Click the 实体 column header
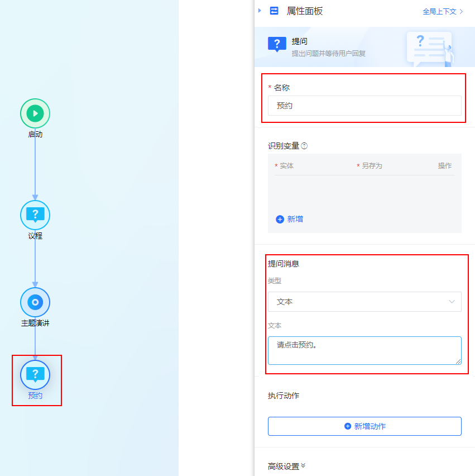 pos(287,166)
